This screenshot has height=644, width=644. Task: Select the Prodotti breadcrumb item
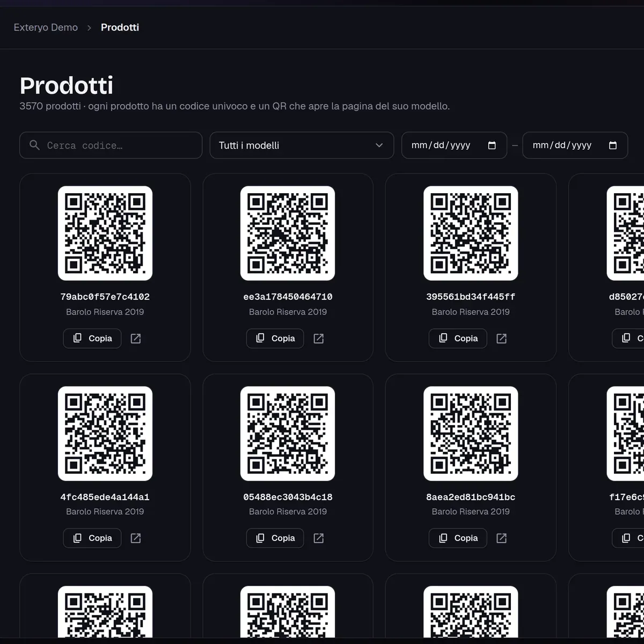pos(120,27)
